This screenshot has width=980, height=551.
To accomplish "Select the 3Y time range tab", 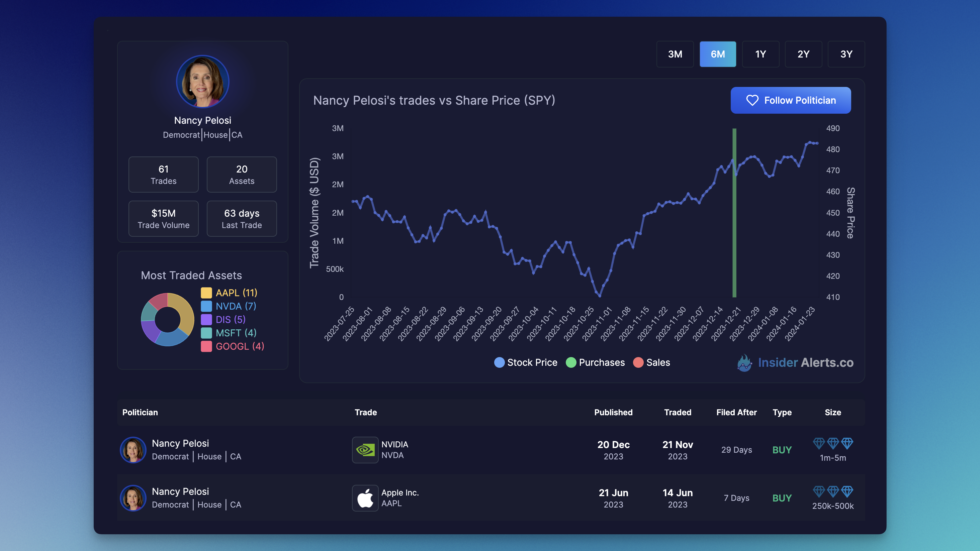I will (846, 54).
